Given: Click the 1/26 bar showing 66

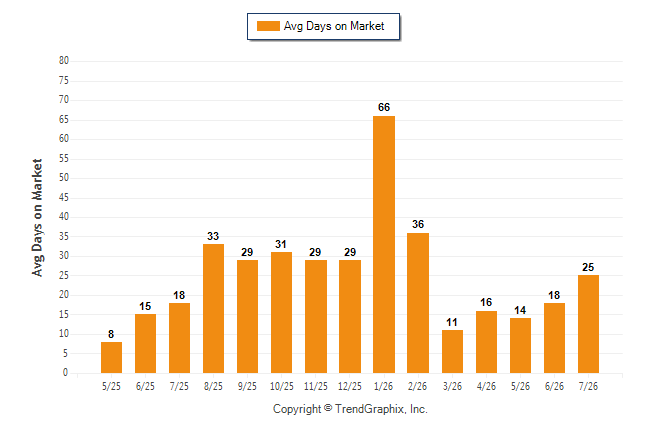Looking at the screenshot, I should (x=384, y=244).
